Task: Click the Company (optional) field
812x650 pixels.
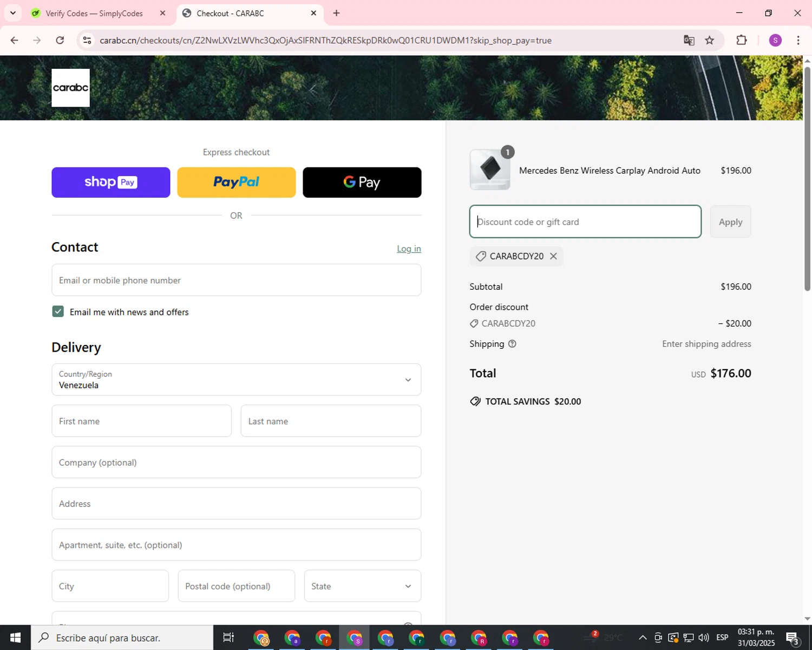Action: pyautogui.click(x=237, y=462)
